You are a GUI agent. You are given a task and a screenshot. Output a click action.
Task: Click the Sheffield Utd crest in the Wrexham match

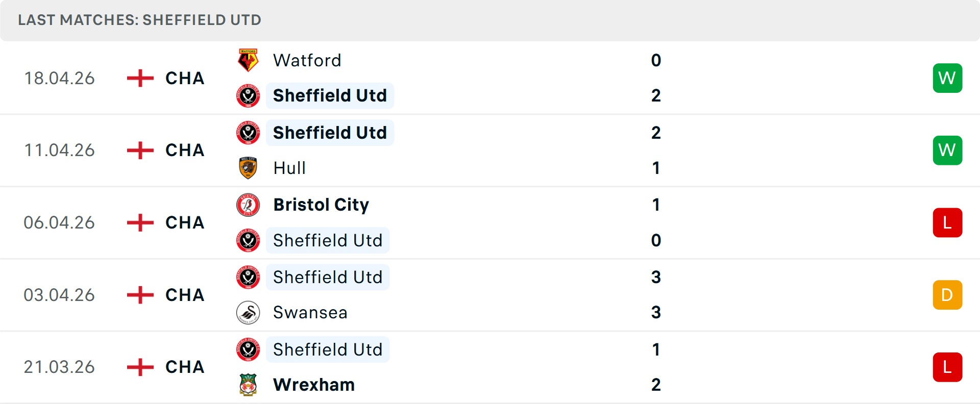coord(248,349)
